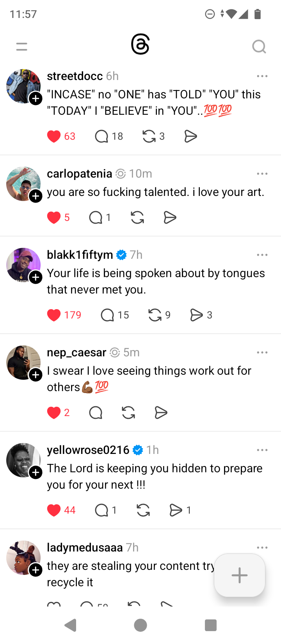Screen dimensions: 281x644
Task: Repost streetdocc's thread
Action: [149, 136]
